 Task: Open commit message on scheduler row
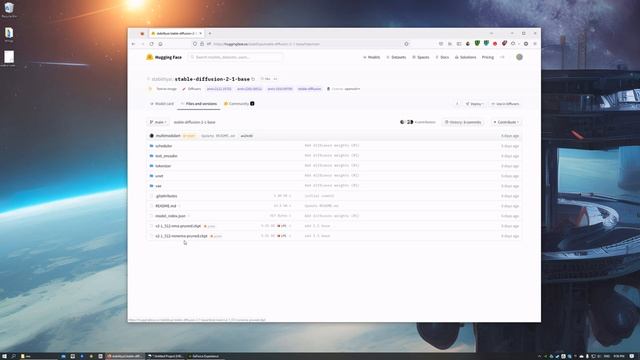[x=332, y=145]
